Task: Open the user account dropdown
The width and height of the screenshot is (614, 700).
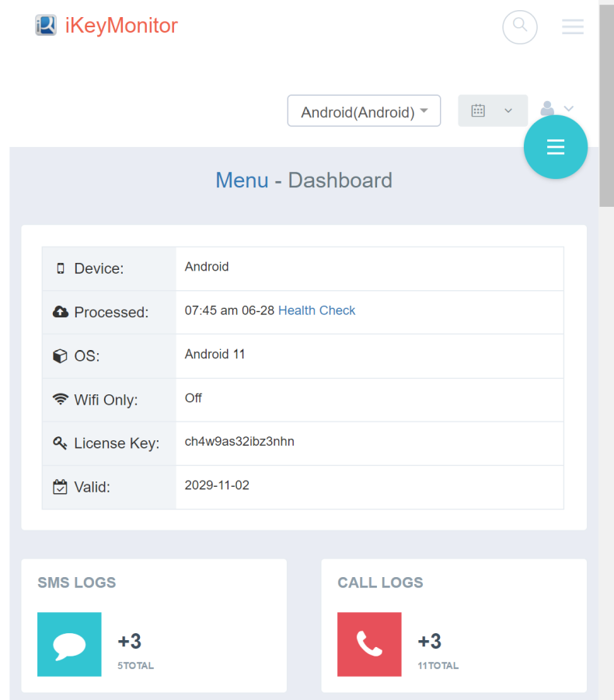Action: 556,108
